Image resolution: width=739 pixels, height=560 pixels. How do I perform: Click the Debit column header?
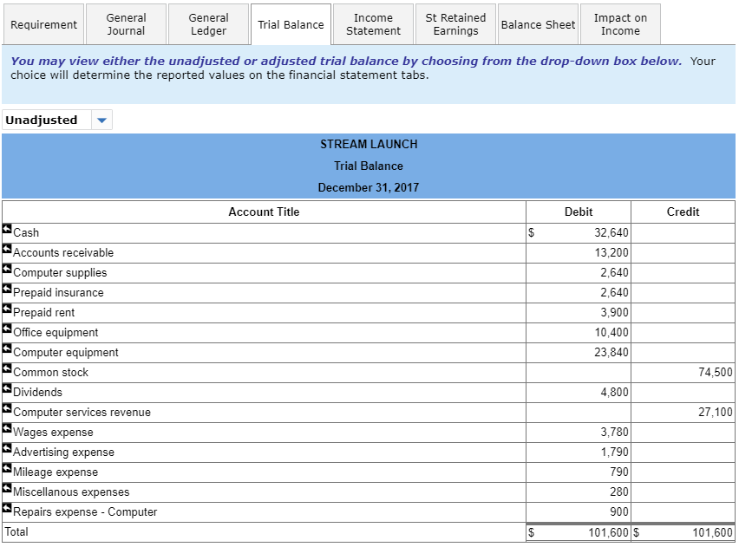[x=579, y=212]
